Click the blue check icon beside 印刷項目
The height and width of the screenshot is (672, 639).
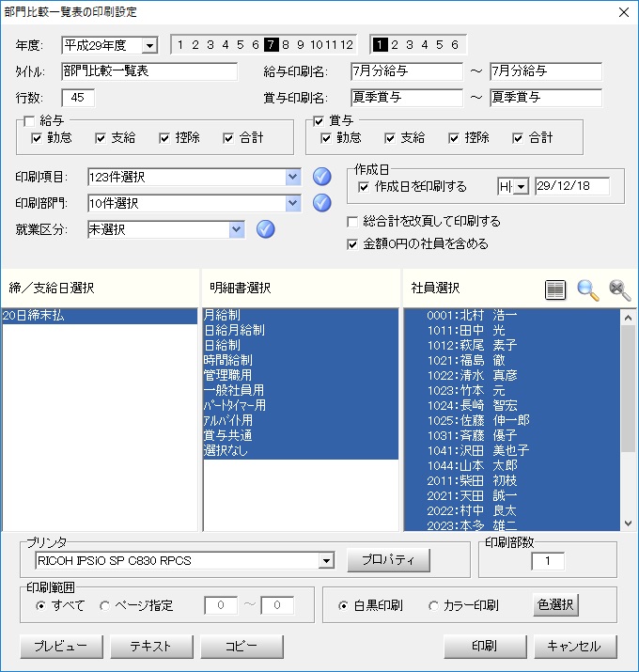(321, 177)
